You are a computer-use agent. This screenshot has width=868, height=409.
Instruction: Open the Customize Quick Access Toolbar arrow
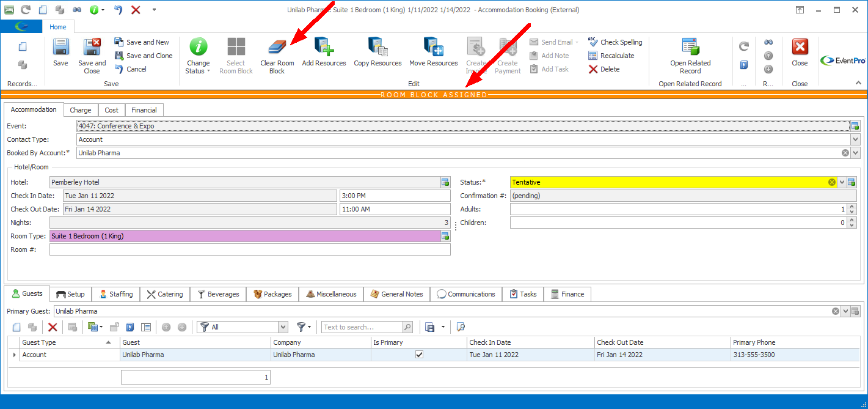tap(154, 10)
